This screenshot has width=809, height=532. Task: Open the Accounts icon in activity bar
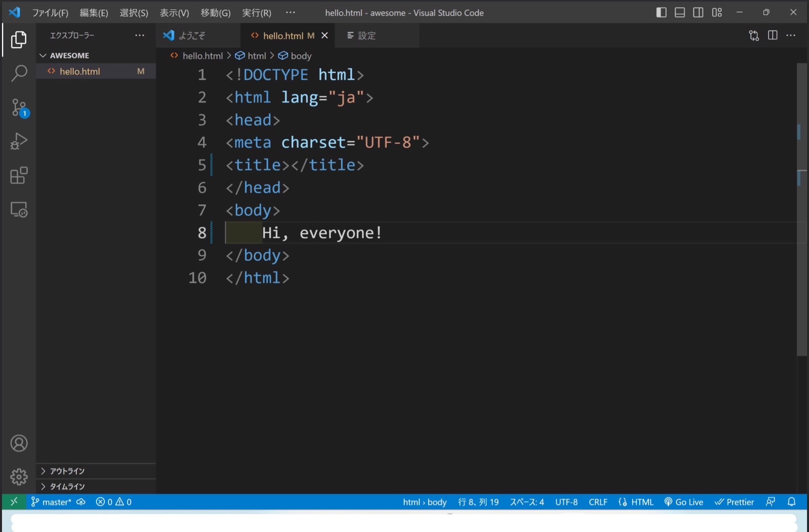coord(18,443)
